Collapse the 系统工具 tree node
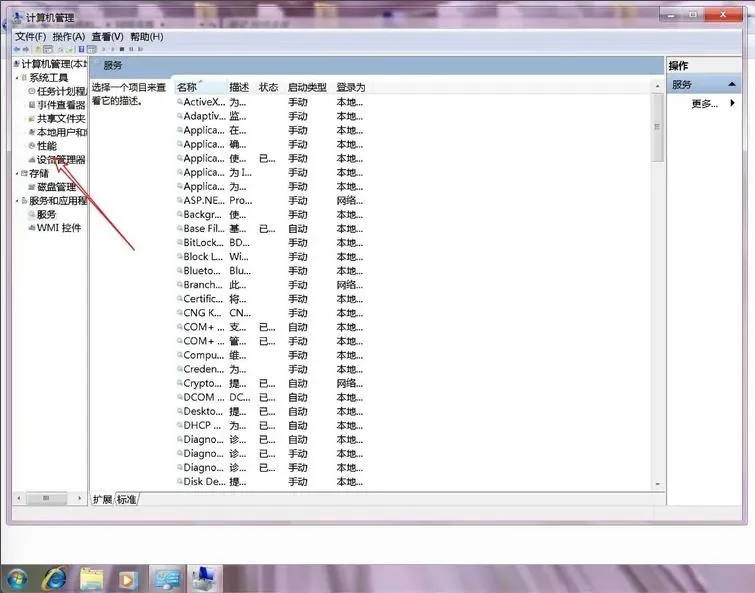 (x=17, y=78)
